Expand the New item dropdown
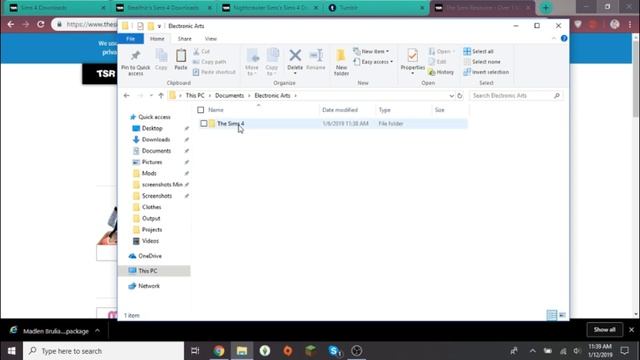This screenshot has height=360, width=640. 387,51
